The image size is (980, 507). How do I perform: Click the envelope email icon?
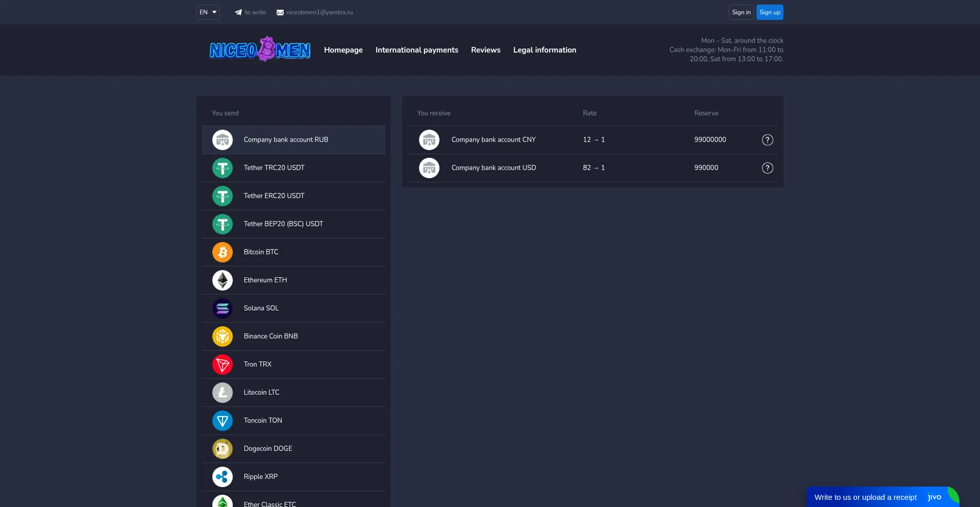[x=280, y=12]
